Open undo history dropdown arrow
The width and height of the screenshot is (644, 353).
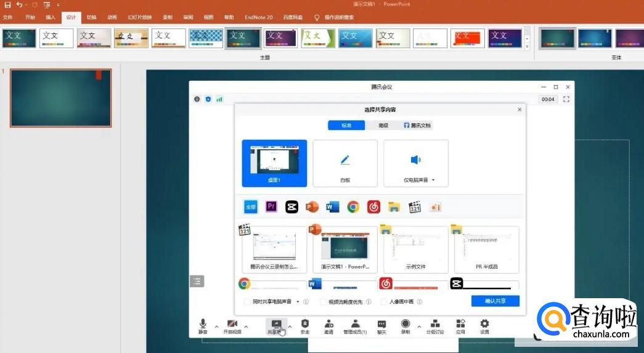point(26,5)
